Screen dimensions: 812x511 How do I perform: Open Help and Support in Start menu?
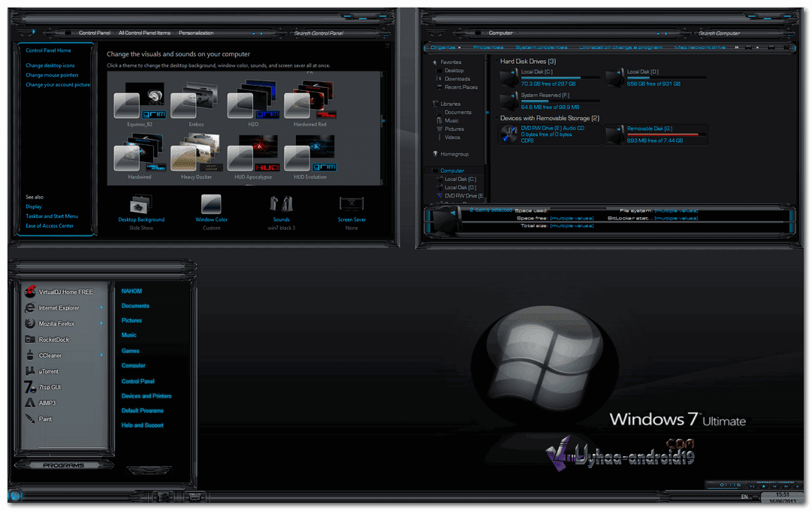click(x=143, y=425)
